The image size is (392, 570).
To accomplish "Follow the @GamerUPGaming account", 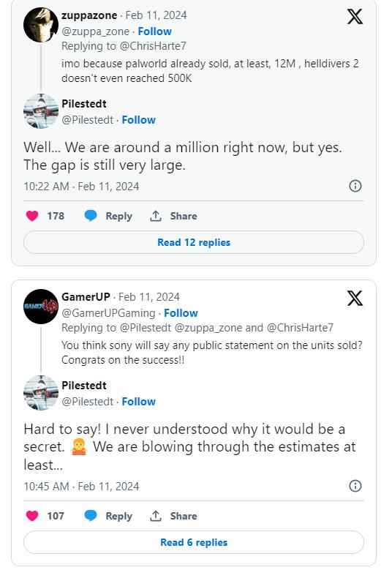I will pyautogui.click(x=181, y=313).
